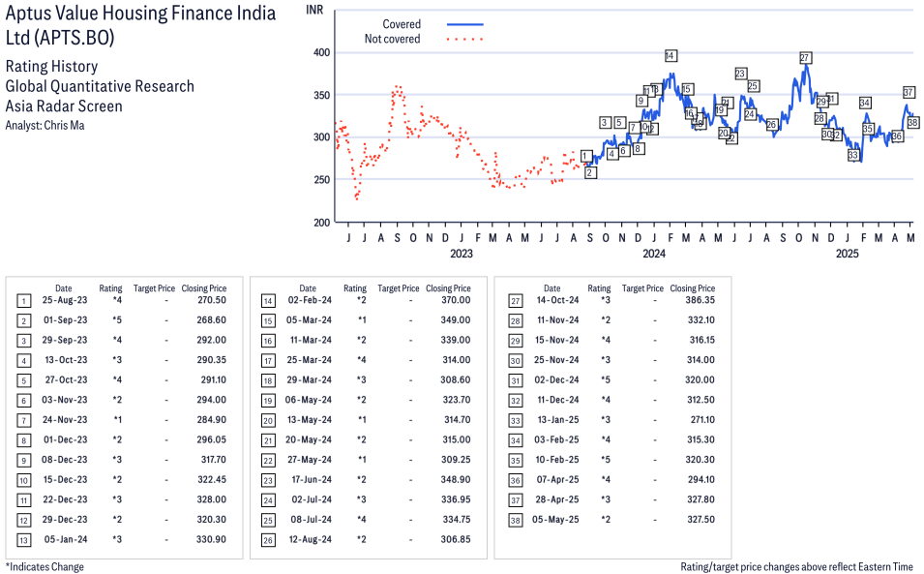Screen dimensions: 924x574
Task: Select chart marker 9 on the price chart
Action: (641, 101)
